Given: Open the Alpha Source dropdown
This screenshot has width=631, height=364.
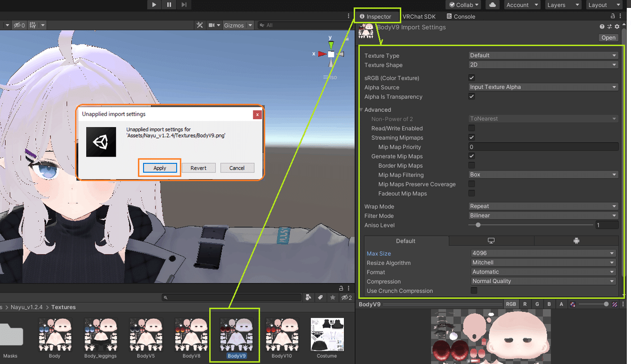Looking at the screenshot, I should pos(543,87).
